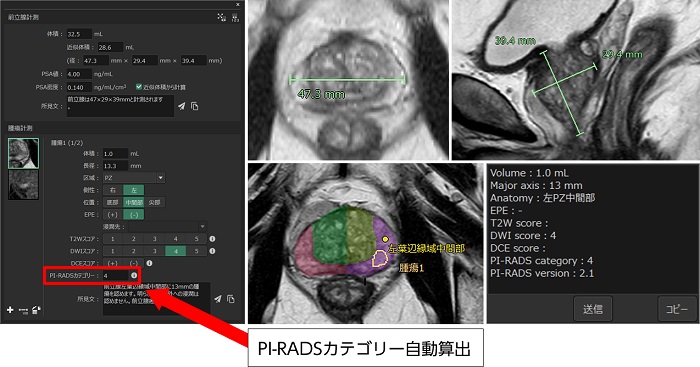Click the diameter field showing 29.4
700x367 pixels.
click(145, 60)
